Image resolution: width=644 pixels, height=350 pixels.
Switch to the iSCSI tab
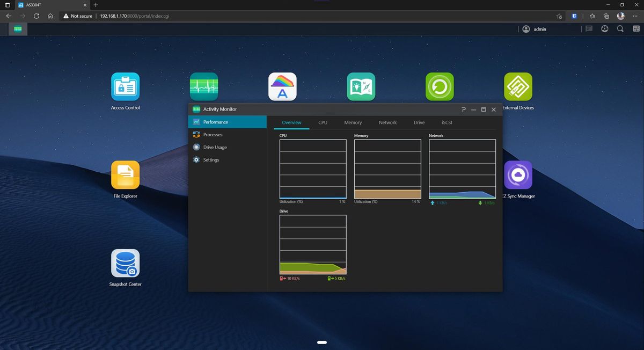(x=447, y=122)
